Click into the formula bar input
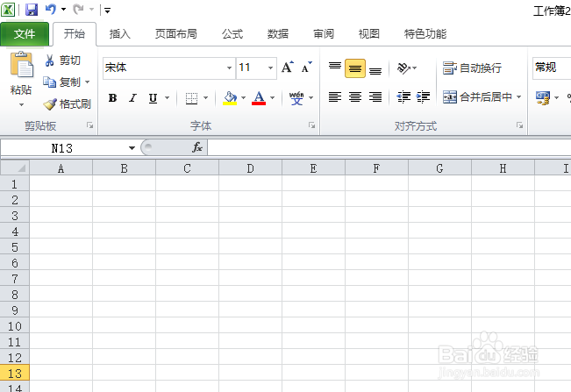 389,148
